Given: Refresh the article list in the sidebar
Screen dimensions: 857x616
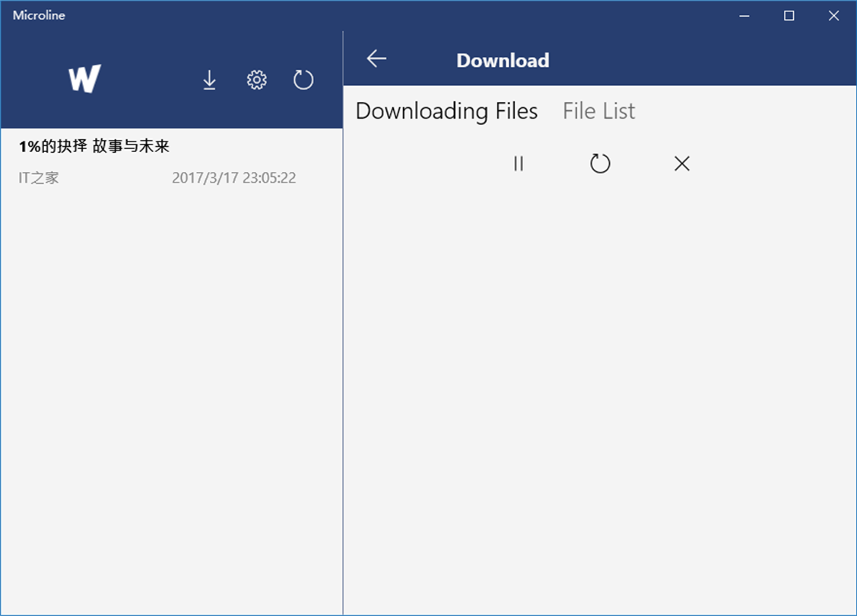Looking at the screenshot, I should 303,80.
